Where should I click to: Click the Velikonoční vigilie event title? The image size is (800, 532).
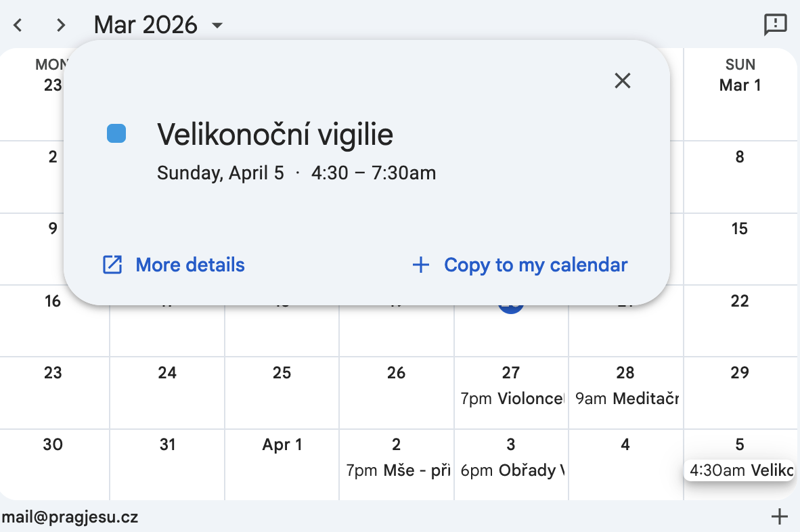pyautogui.click(x=275, y=134)
